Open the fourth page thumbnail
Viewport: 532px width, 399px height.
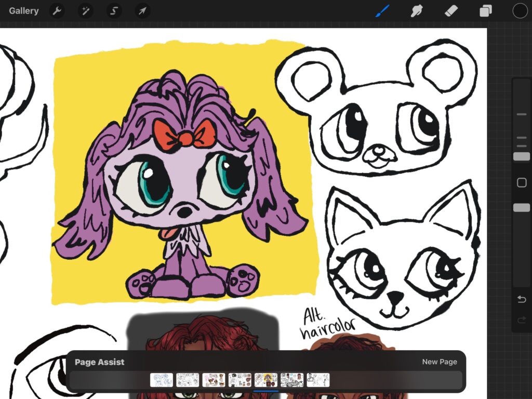[240, 380]
